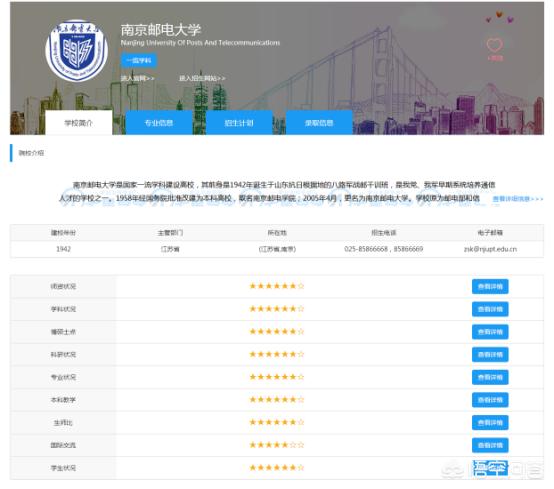Screen dimensions: 554x489
Task: Click the heart follow icon
Action: (495, 45)
